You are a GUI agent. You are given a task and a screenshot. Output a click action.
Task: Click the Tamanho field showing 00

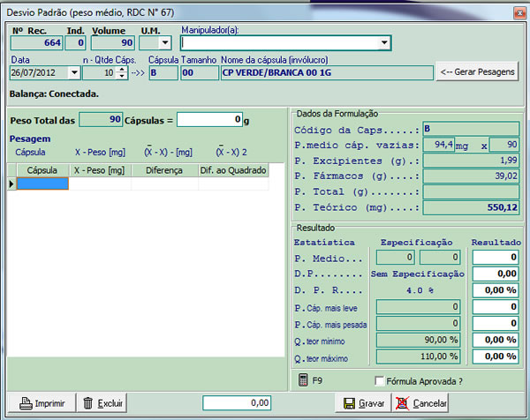click(200, 72)
